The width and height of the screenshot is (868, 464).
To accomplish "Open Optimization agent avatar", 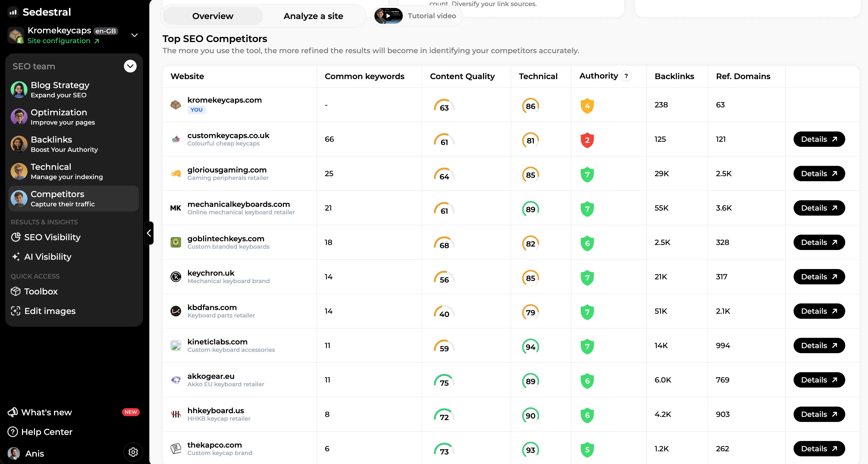I will click(x=19, y=117).
